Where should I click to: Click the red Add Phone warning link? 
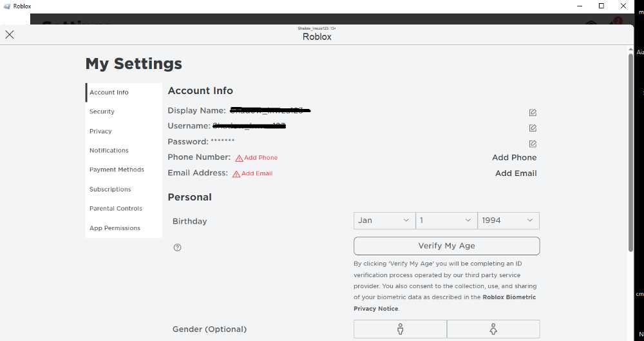pyautogui.click(x=257, y=157)
